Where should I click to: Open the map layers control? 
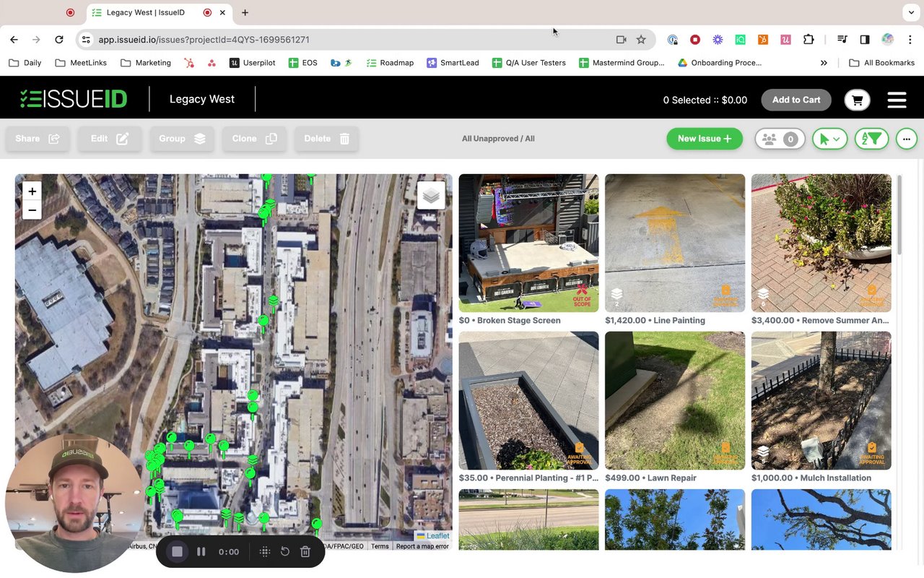(431, 195)
